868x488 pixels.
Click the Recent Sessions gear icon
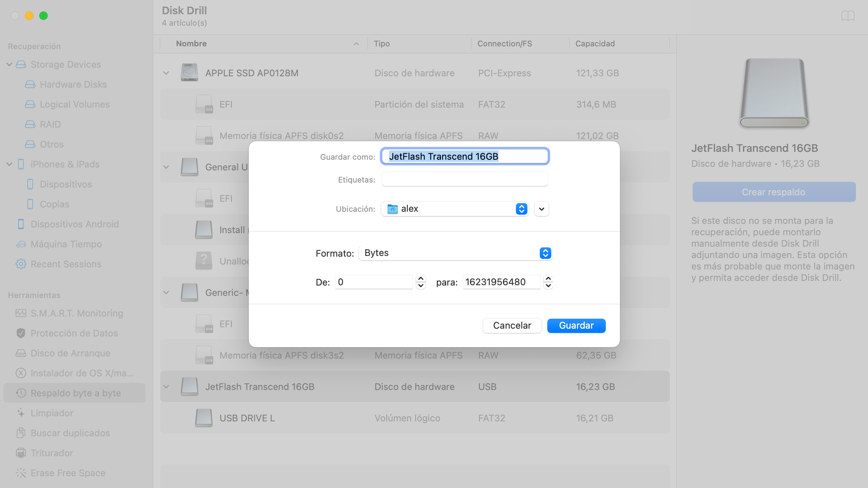pos(21,264)
